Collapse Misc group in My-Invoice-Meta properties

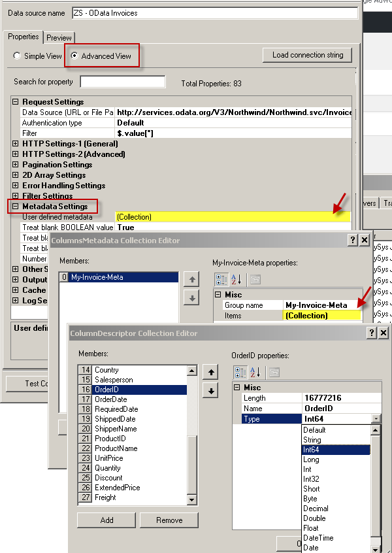(218, 295)
